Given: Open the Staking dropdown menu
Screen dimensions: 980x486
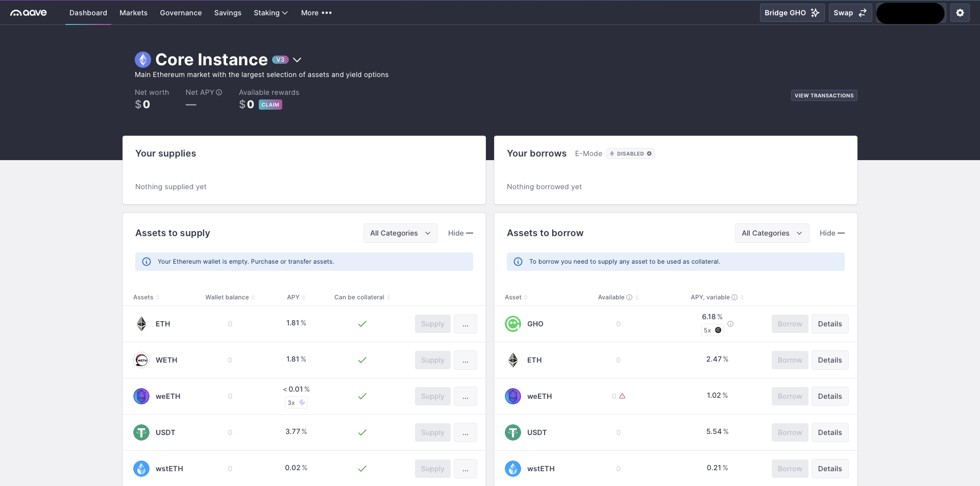Looking at the screenshot, I should pos(271,13).
